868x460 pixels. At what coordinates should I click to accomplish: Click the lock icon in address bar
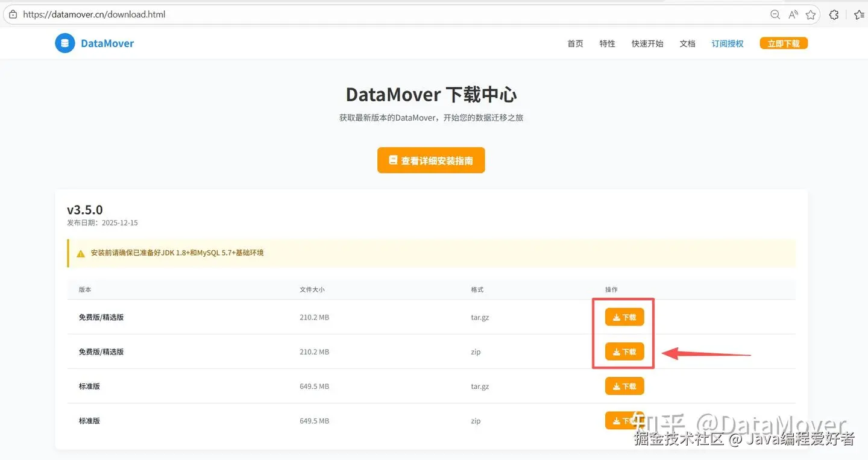tap(13, 14)
